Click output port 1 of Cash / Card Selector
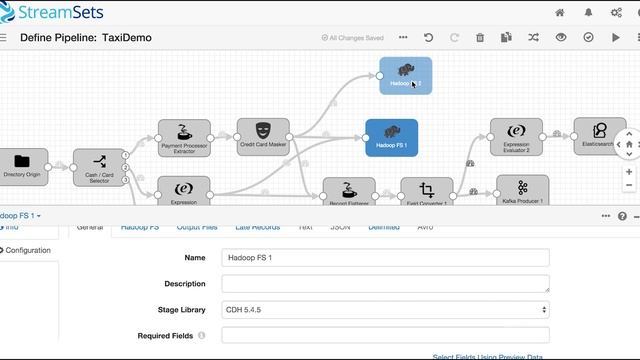 (x=125, y=155)
